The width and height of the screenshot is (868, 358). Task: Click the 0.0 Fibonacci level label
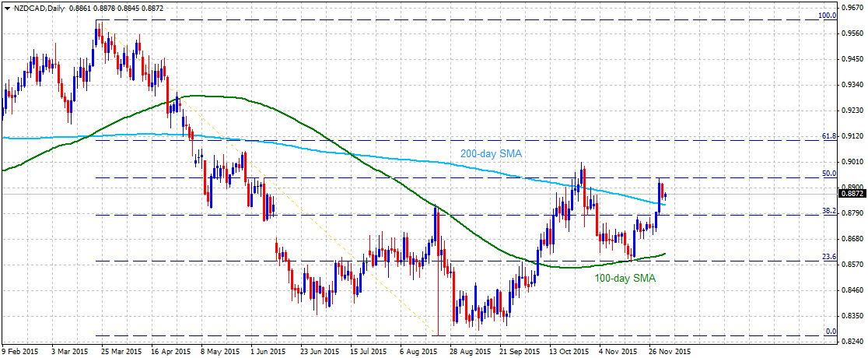831,331
